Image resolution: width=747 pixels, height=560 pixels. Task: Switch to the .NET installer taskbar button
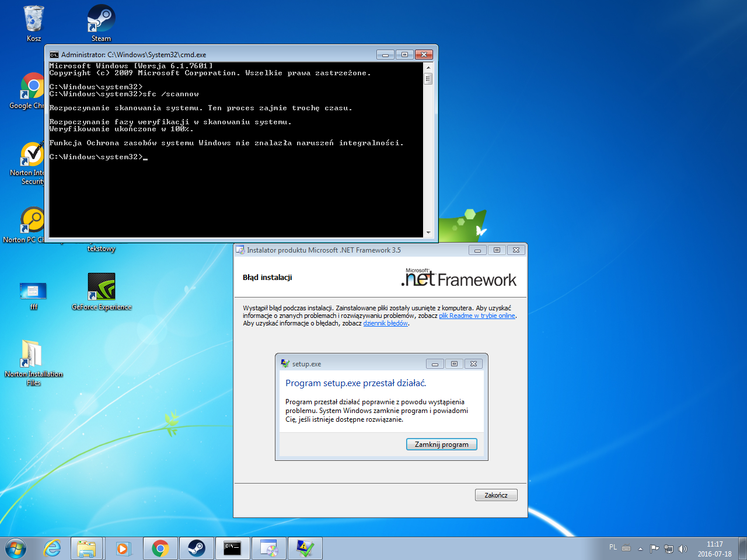(x=268, y=548)
